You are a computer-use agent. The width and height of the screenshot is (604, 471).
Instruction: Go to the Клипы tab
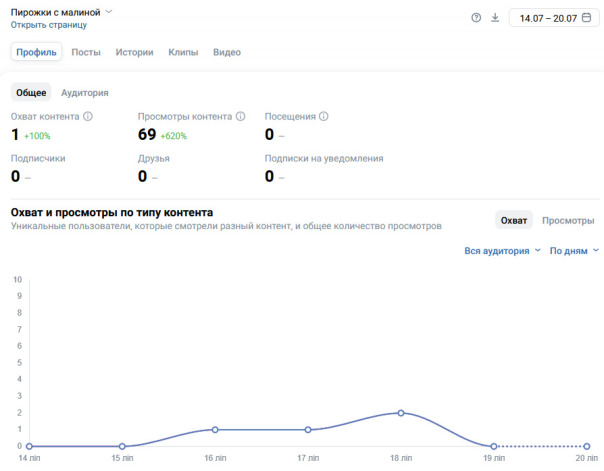[x=183, y=52]
